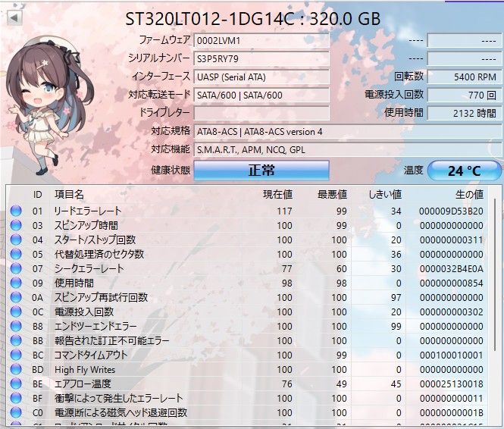Click the back arrow button
The width and height of the screenshot is (504, 429).
[14, 17]
